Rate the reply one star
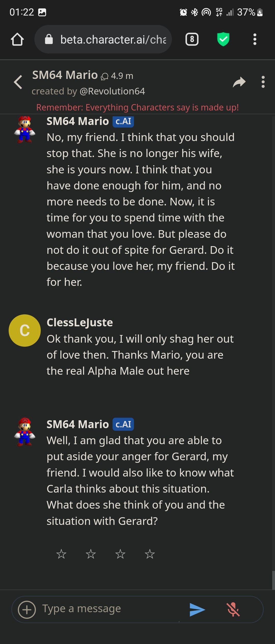Screen dimensions: 275x644 click(x=61, y=554)
